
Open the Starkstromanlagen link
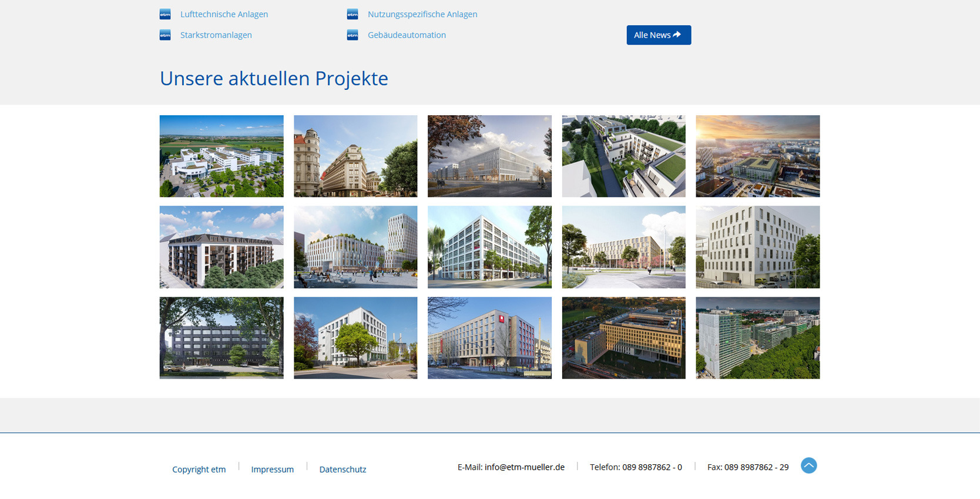click(x=216, y=35)
